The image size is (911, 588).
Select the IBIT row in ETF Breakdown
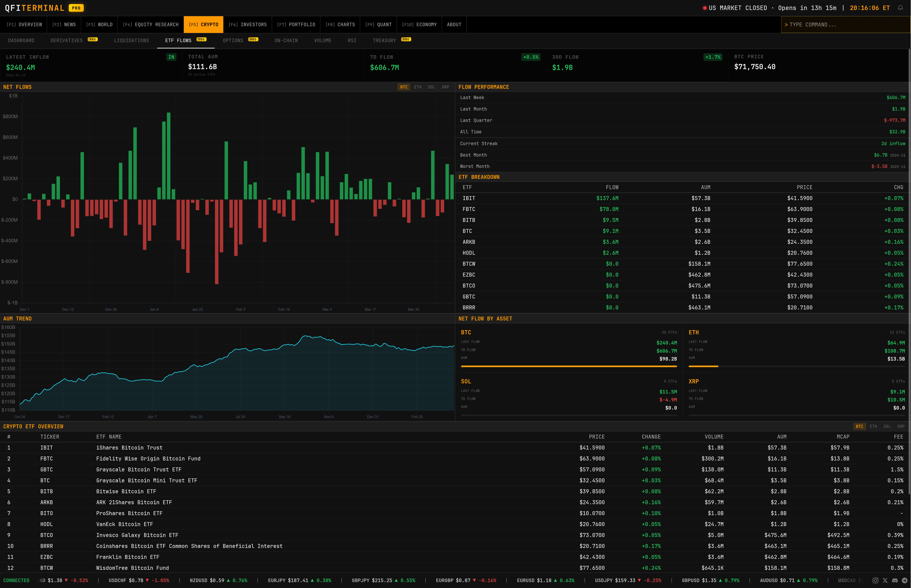click(680, 198)
